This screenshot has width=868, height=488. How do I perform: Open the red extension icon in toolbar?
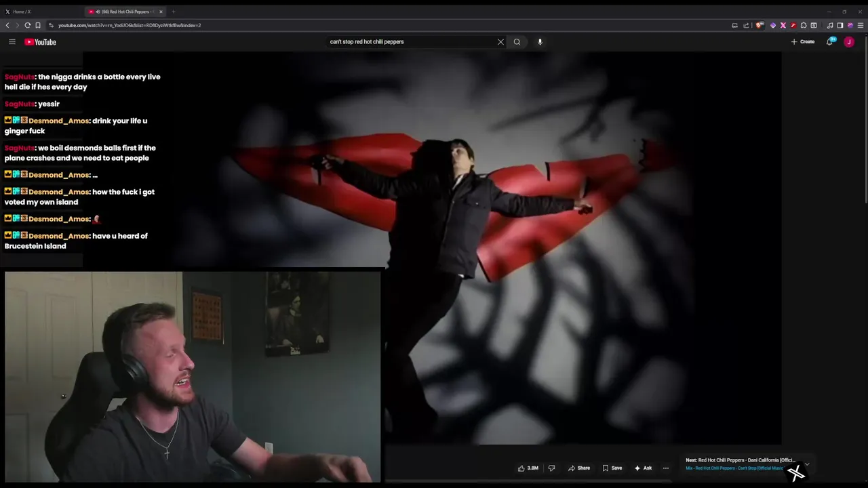click(x=793, y=25)
